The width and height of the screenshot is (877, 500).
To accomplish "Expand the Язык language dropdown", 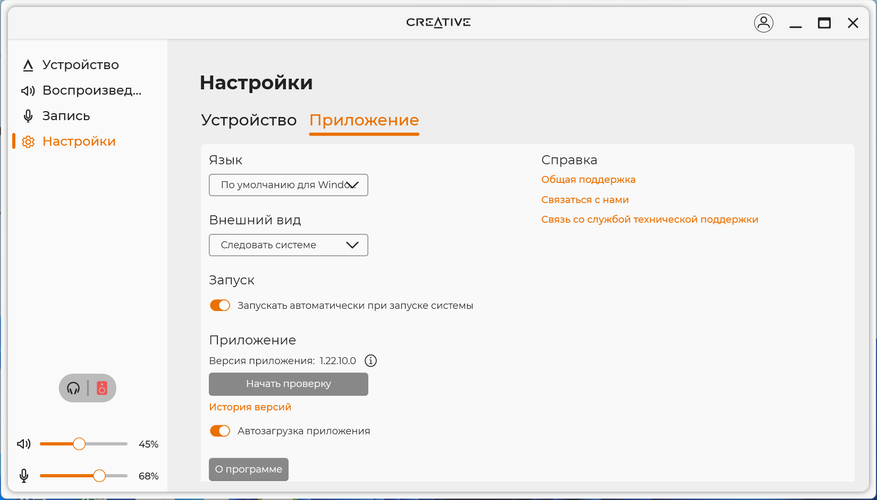I will [x=289, y=185].
